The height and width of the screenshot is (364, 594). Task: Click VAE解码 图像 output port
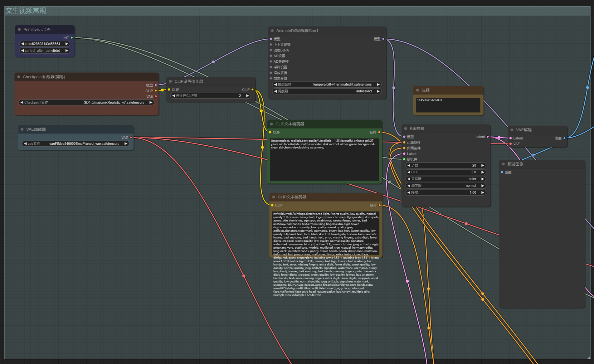click(564, 138)
